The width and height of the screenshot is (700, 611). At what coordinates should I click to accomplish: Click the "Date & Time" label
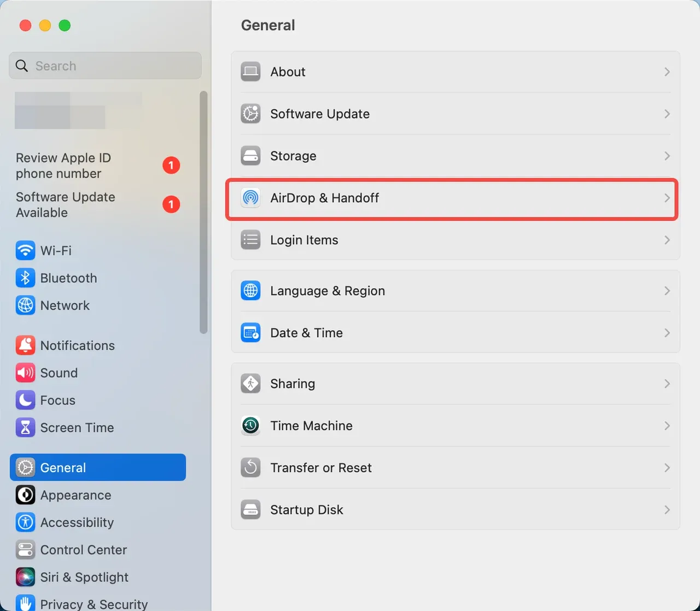tap(306, 333)
